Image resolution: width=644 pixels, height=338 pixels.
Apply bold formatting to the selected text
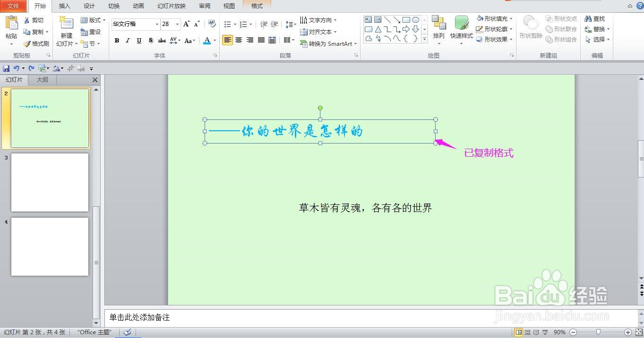pos(117,41)
